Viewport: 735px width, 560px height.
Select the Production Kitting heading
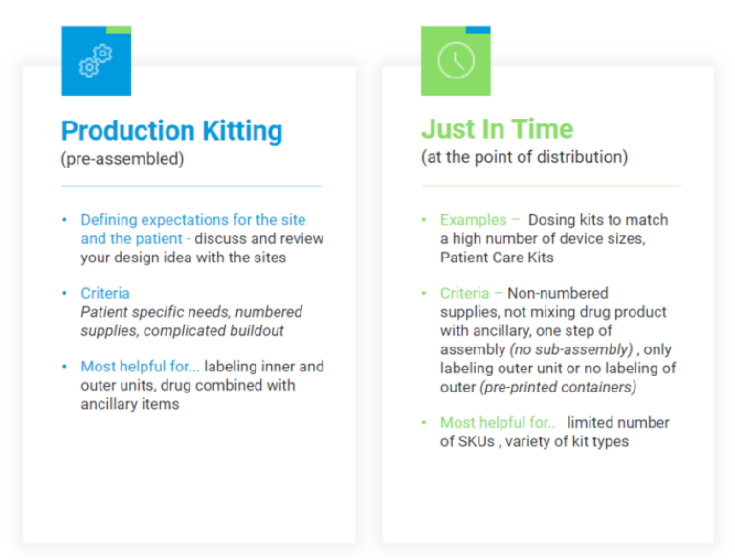click(172, 130)
